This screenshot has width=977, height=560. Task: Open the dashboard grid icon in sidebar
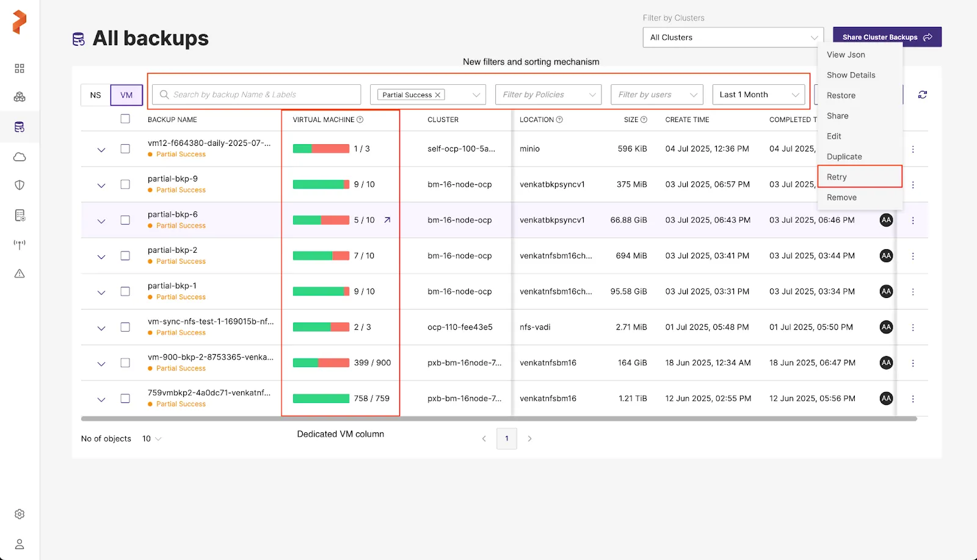click(20, 68)
